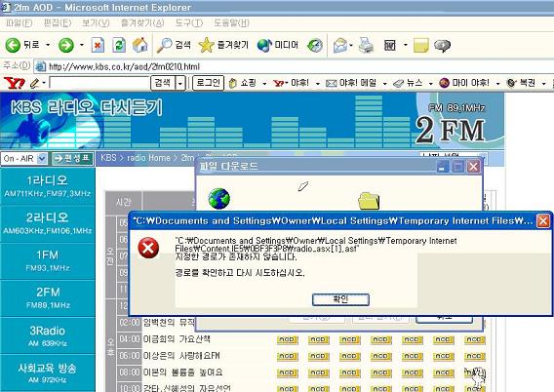Viewport: 554px width, 392px height.
Task: Click the Yahoo toolbar search text box
Action: point(99,83)
